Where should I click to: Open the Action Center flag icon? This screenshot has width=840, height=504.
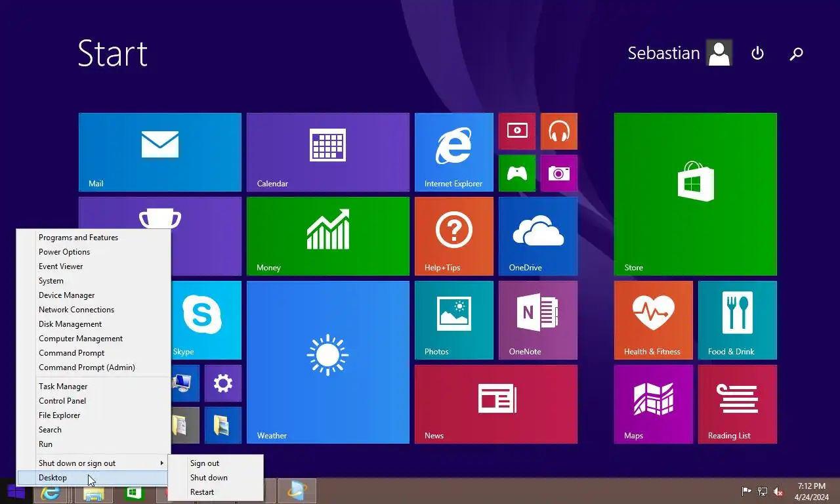[x=746, y=492]
